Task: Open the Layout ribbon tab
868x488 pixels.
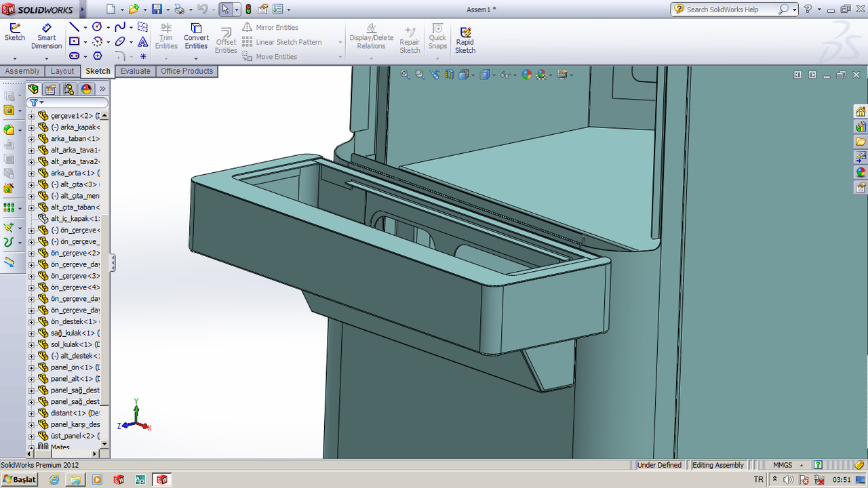Action: point(62,71)
